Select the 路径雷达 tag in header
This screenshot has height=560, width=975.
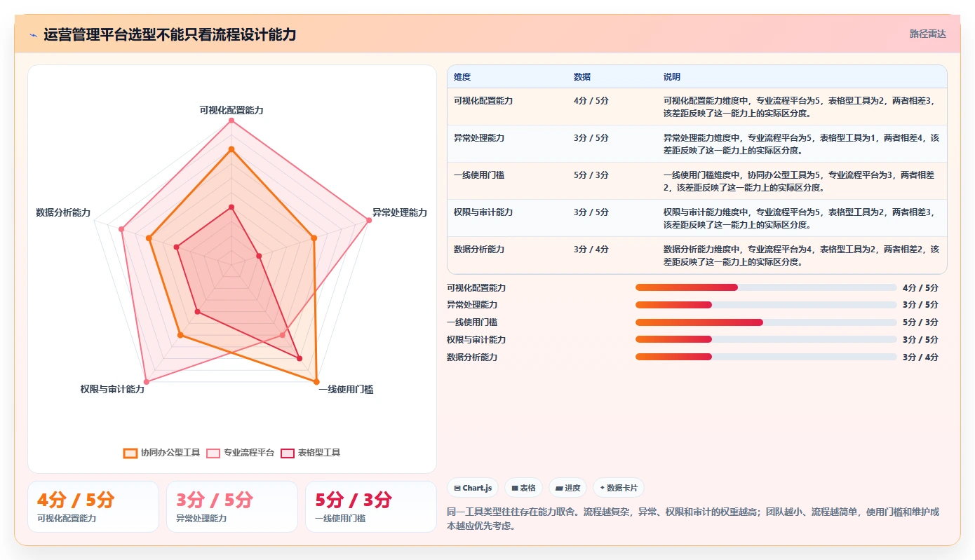click(x=928, y=34)
